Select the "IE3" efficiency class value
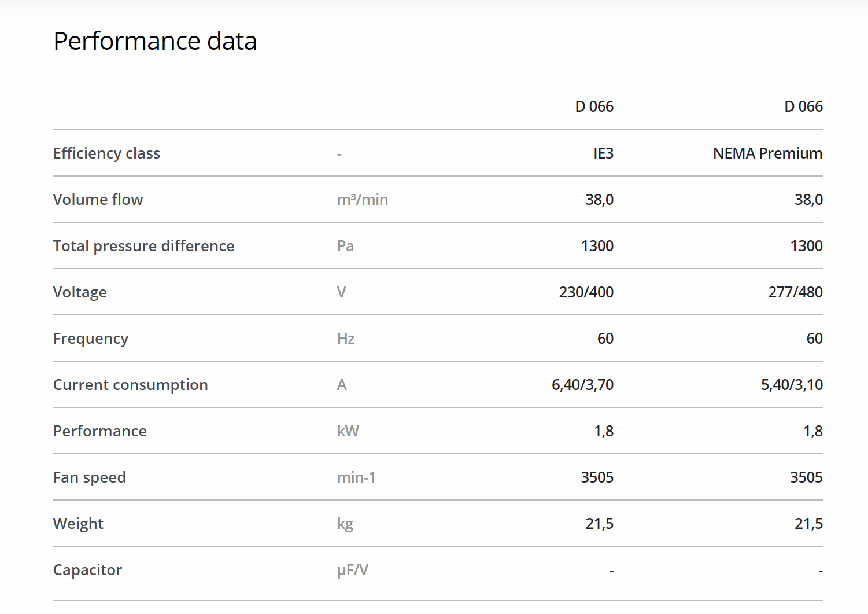 tap(603, 153)
